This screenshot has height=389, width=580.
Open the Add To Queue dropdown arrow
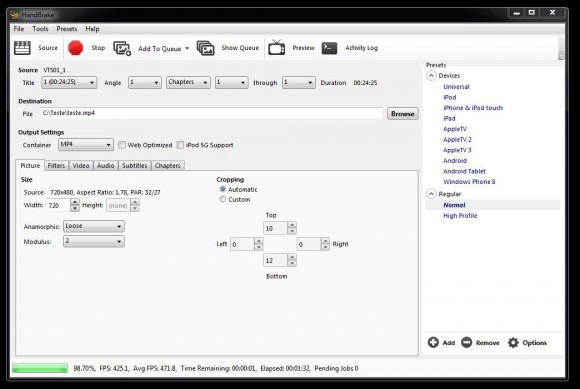[x=187, y=48]
